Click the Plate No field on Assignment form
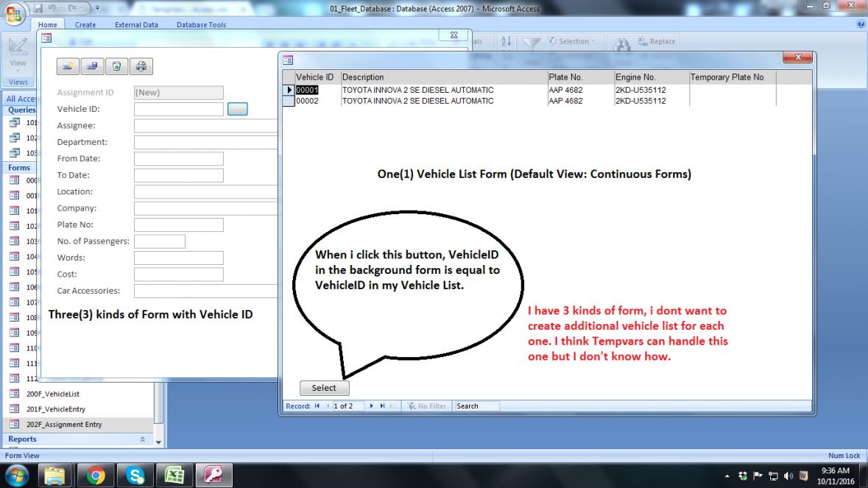Viewport: 868px width, 488px height. tap(179, 224)
